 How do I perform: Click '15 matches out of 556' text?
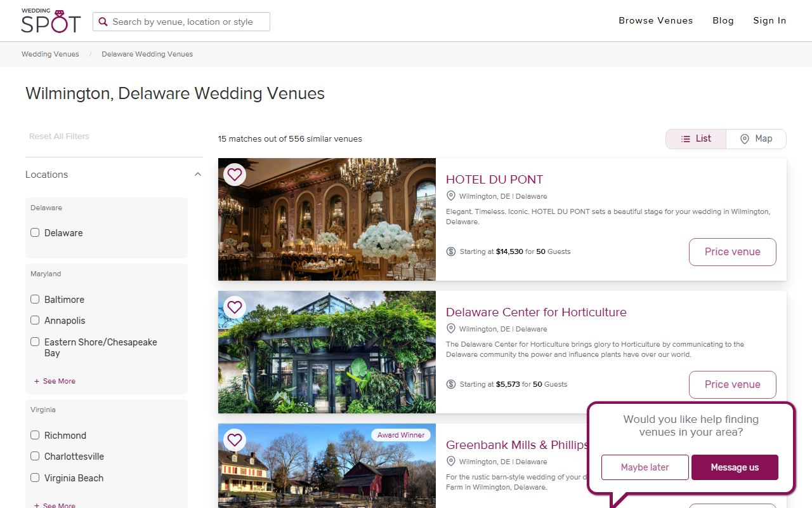290,138
